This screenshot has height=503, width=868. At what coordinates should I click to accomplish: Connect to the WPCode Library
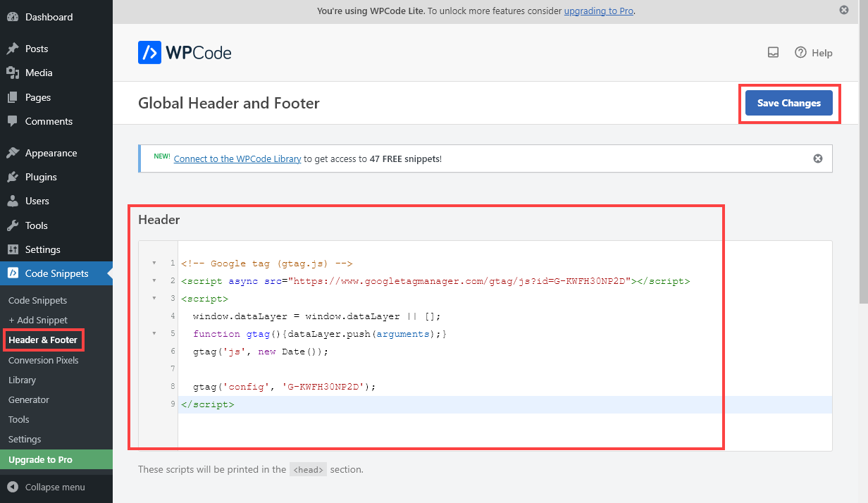[x=237, y=159]
